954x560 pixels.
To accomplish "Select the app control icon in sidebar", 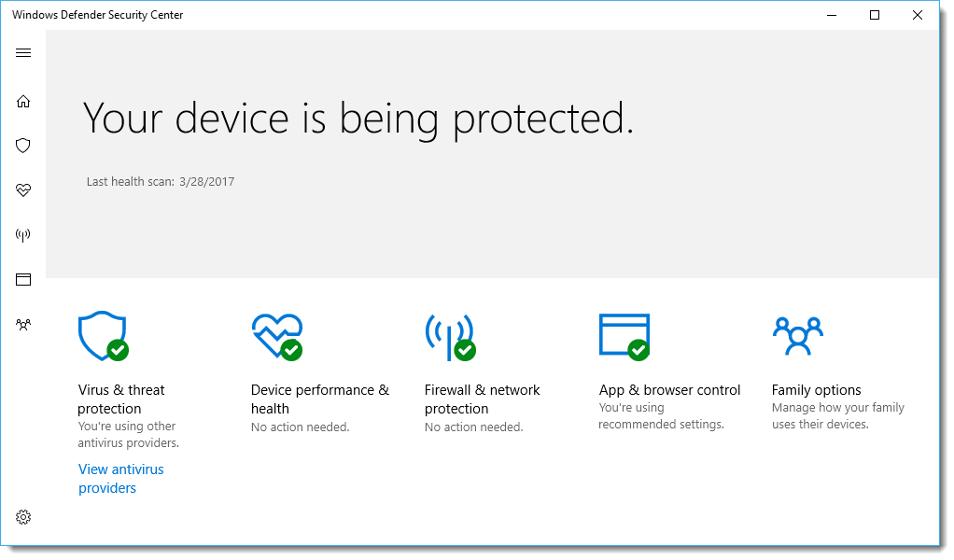I will [x=22, y=279].
